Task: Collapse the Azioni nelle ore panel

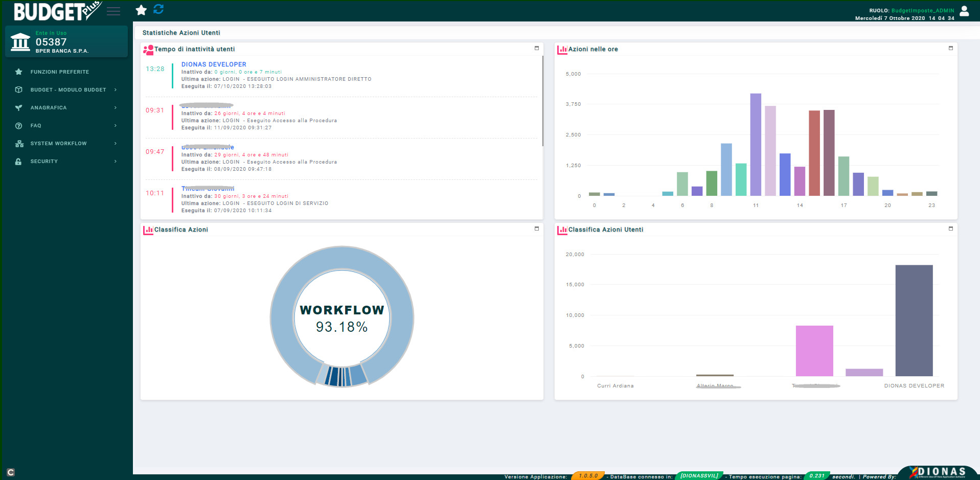Action: [x=951, y=49]
